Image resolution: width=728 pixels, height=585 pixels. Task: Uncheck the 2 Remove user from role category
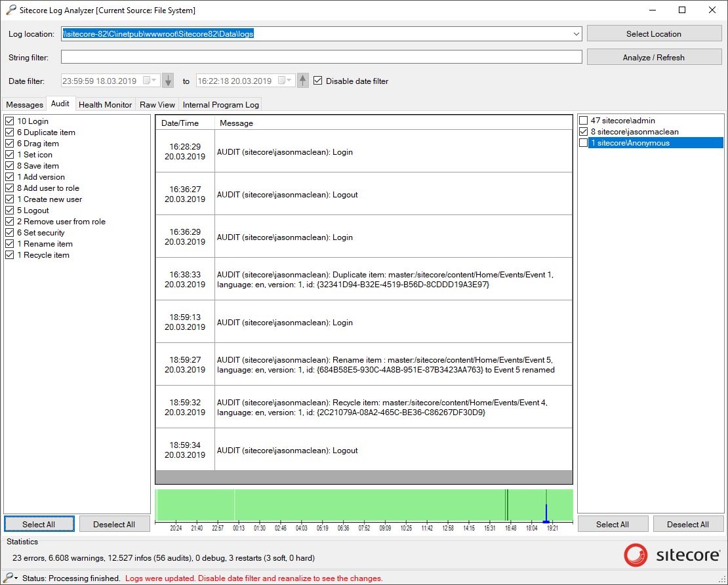10,222
